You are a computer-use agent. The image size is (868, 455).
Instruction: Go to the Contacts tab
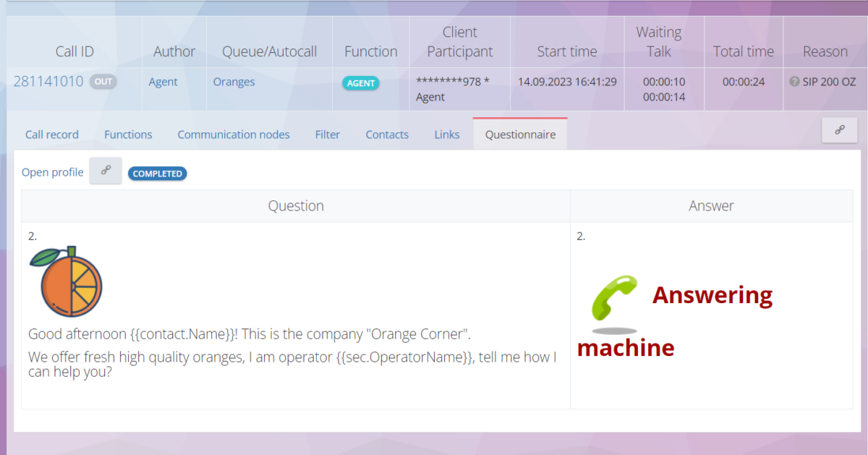click(387, 135)
